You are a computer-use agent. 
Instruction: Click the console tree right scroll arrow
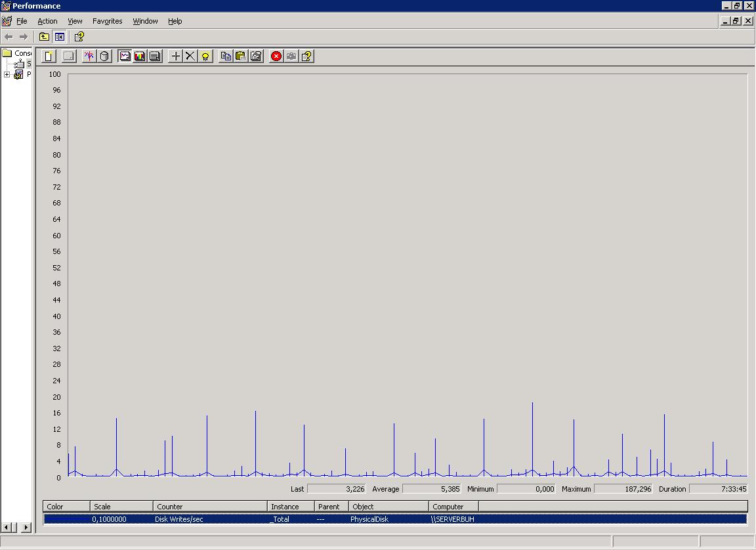(26, 527)
